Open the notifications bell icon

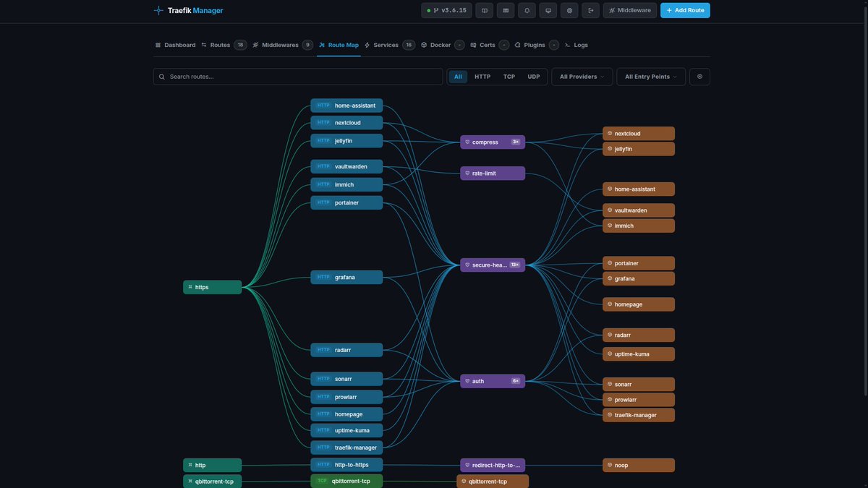coord(527,10)
